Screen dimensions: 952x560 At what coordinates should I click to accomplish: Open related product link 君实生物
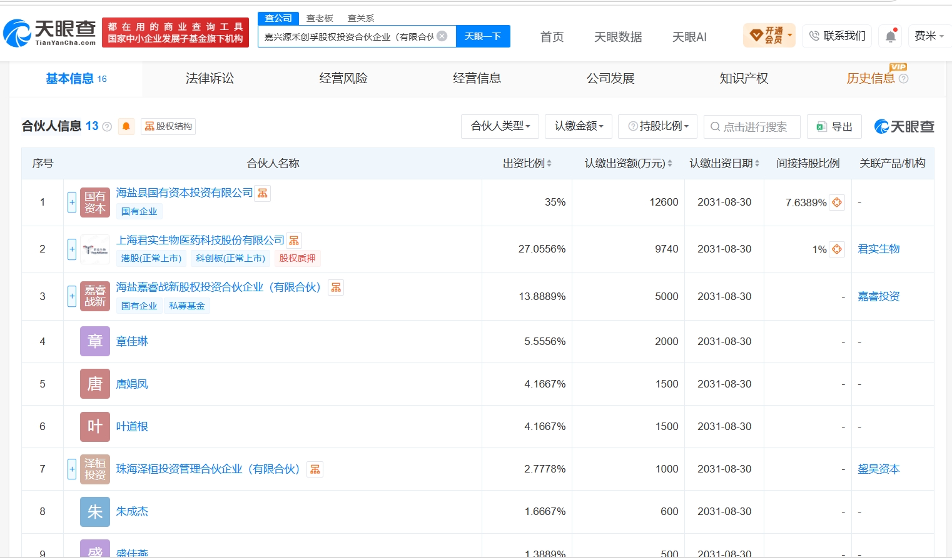click(879, 249)
